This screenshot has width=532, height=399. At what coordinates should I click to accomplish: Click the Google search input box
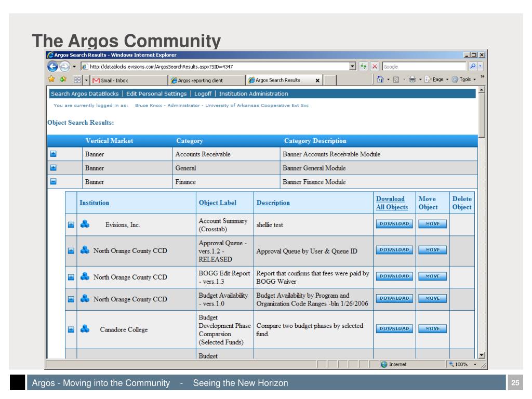click(x=424, y=66)
